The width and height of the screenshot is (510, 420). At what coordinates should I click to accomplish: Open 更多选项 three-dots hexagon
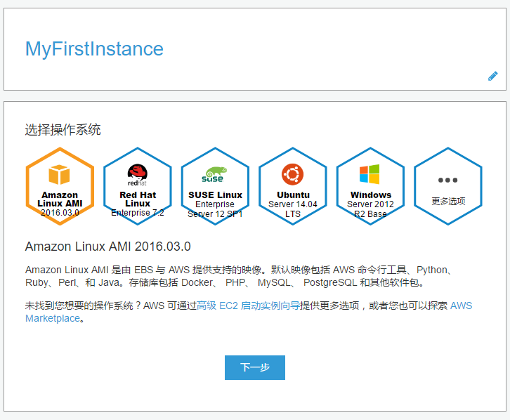tap(448, 186)
